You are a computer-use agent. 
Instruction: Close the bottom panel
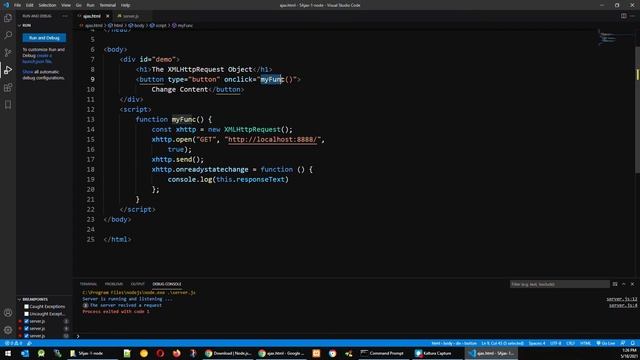click(x=632, y=284)
